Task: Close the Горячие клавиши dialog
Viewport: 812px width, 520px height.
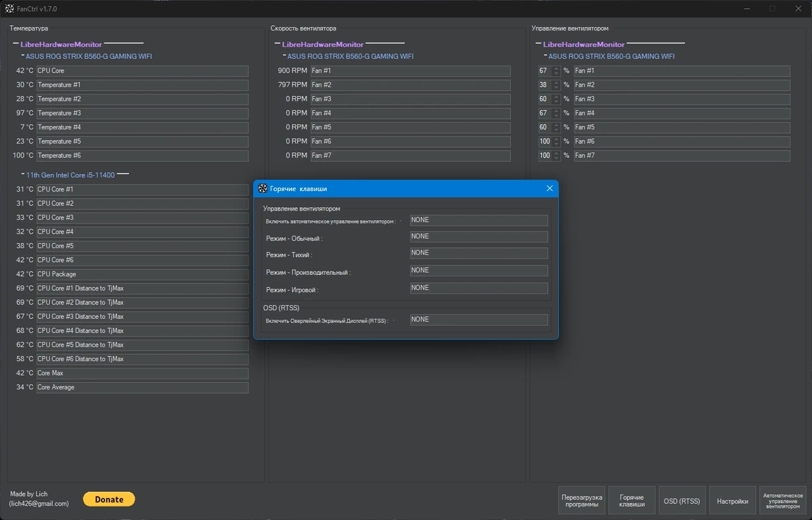Action: 549,188
